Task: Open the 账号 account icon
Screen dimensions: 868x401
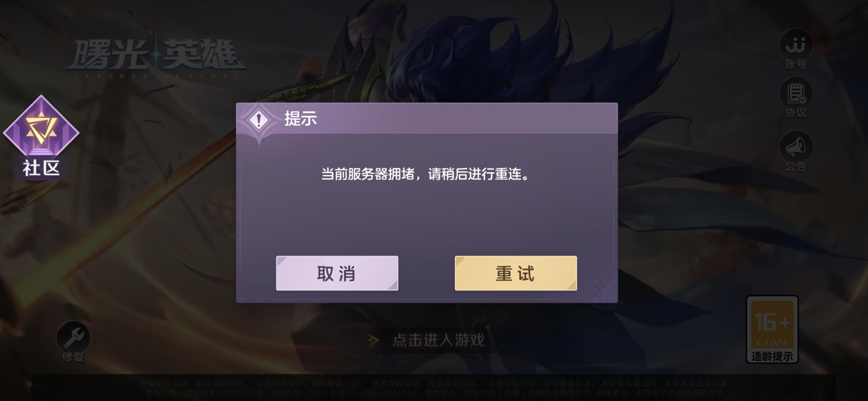Action: click(x=796, y=45)
